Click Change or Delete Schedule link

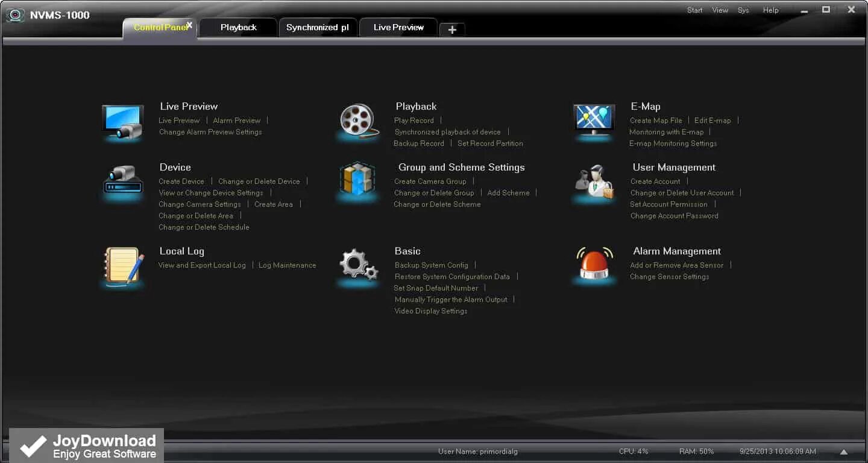(x=204, y=227)
